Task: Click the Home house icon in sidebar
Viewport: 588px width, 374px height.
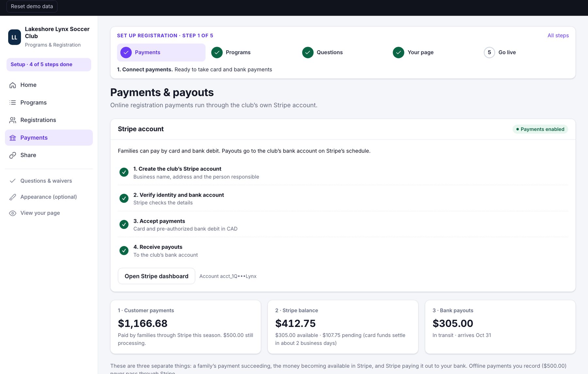Action: click(13, 85)
